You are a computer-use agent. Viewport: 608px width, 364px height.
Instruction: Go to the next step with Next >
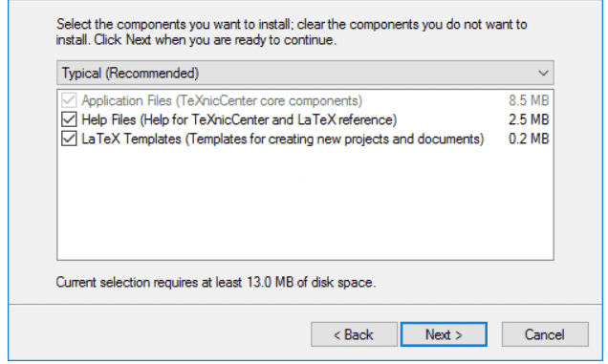pyautogui.click(x=444, y=334)
